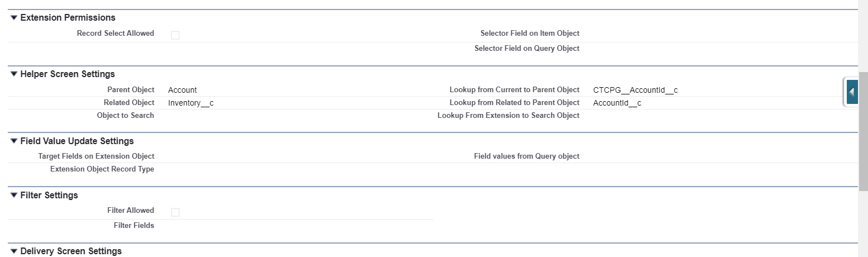
Task: Click the vertical scrollbar thumb
Action: pyautogui.click(x=863, y=131)
